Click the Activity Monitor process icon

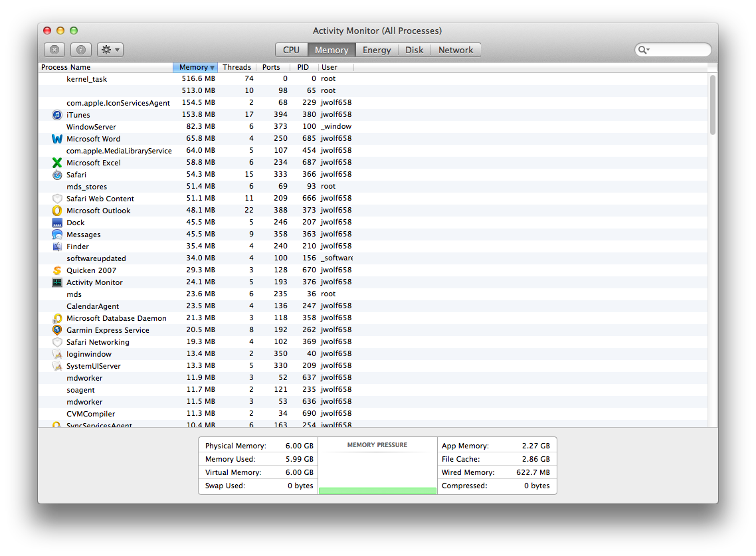pyautogui.click(x=57, y=282)
